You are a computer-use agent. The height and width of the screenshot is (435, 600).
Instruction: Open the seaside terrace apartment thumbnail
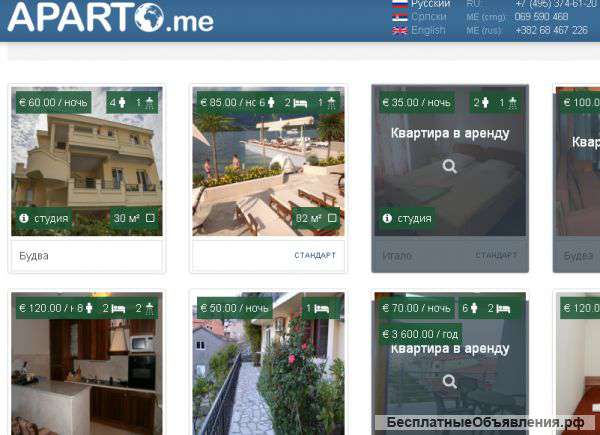tap(268, 161)
